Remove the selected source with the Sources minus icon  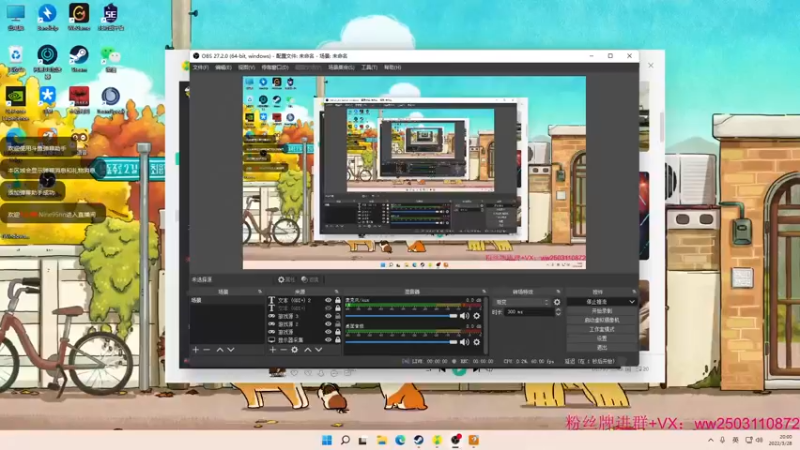(x=283, y=350)
